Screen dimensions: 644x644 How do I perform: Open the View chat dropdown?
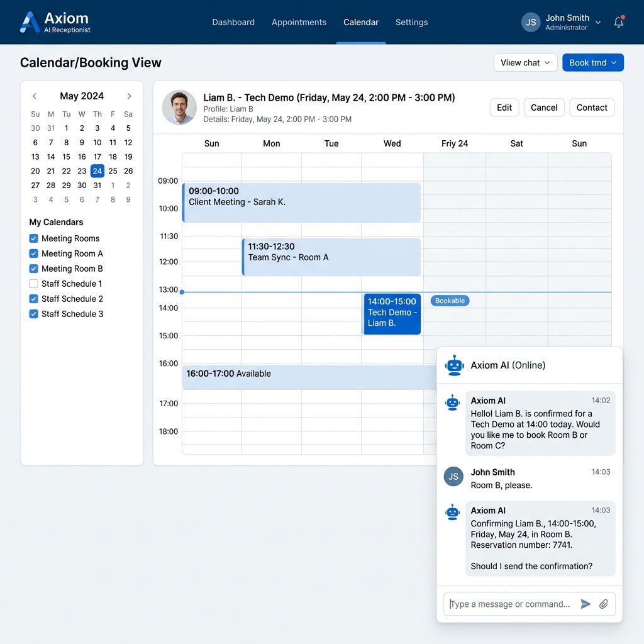[x=525, y=62]
